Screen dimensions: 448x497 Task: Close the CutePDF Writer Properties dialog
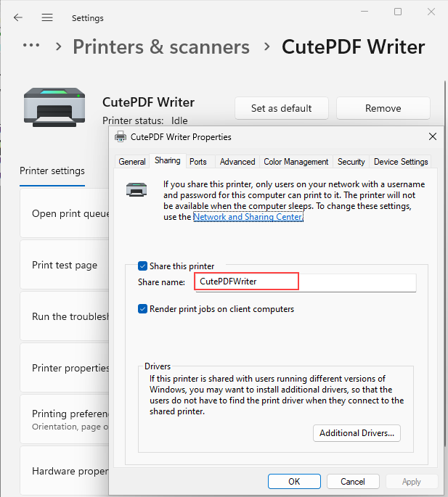coord(433,136)
